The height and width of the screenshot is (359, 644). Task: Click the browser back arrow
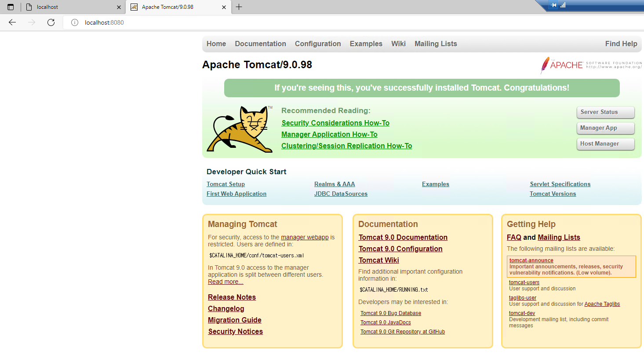(12, 22)
